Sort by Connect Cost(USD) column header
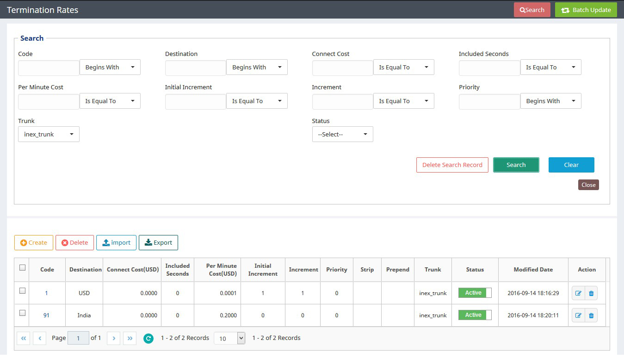The width and height of the screenshot is (624, 364). coord(133,270)
